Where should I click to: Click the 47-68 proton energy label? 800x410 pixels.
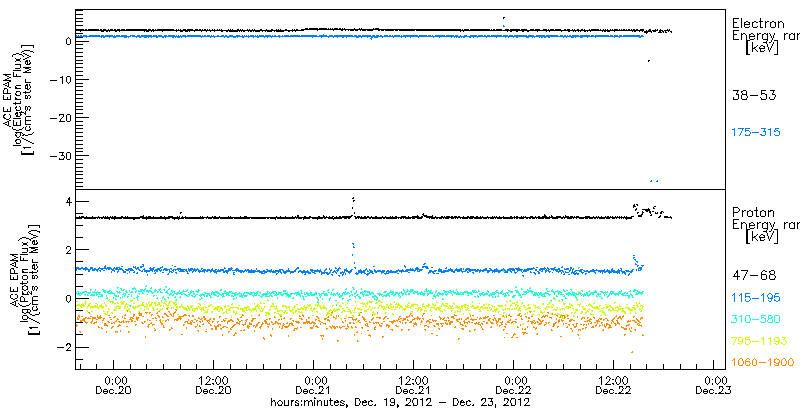(x=755, y=276)
